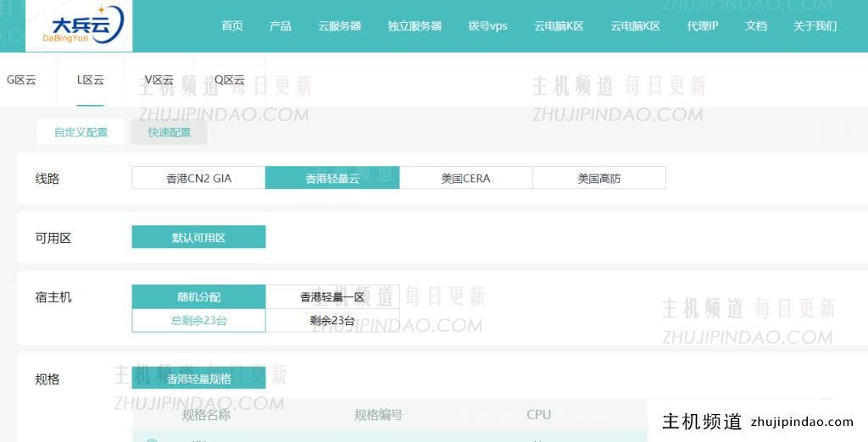Open 独立服务器 navigation item

tap(415, 25)
